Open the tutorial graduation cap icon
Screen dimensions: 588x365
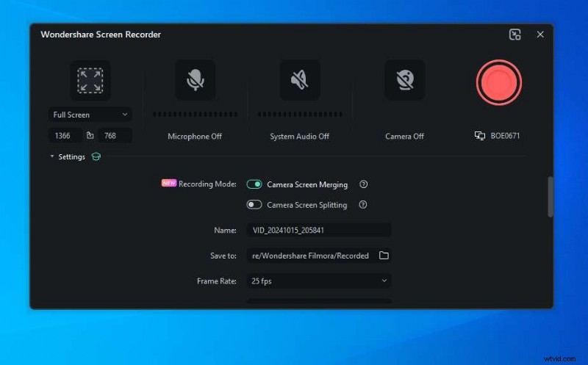click(x=96, y=156)
